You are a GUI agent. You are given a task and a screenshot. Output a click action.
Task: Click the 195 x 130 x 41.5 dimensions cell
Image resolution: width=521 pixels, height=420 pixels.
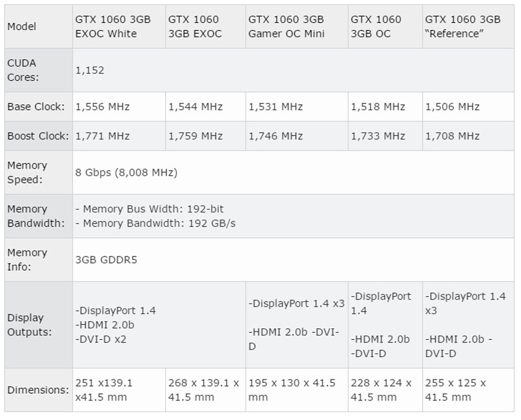click(297, 390)
